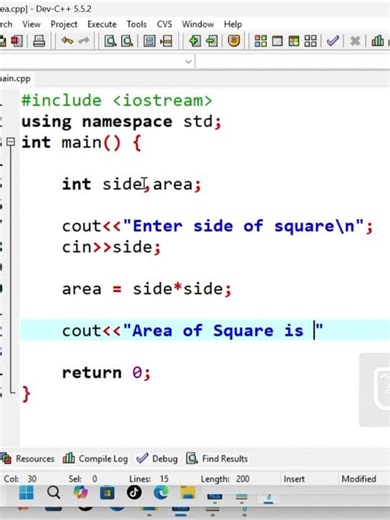This screenshot has height=520, width=390.
Task: Click the Run window icon
Action: click(277, 41)
